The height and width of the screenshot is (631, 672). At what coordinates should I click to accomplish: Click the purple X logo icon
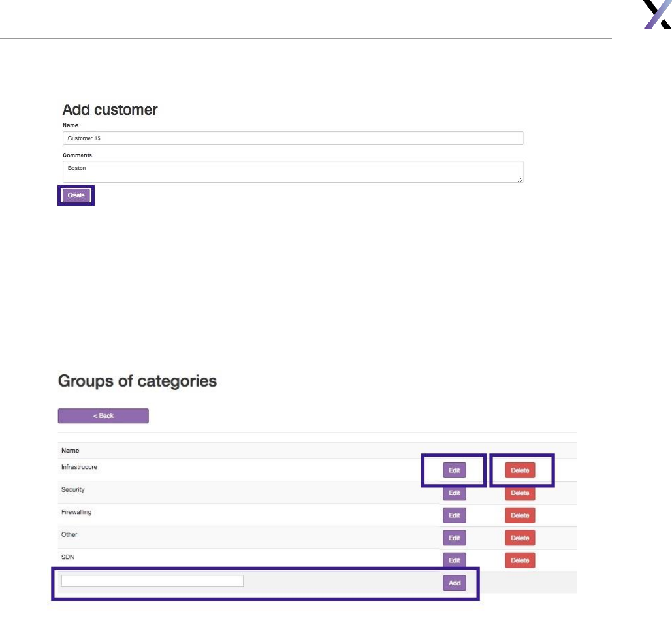[x=657, y=14]
